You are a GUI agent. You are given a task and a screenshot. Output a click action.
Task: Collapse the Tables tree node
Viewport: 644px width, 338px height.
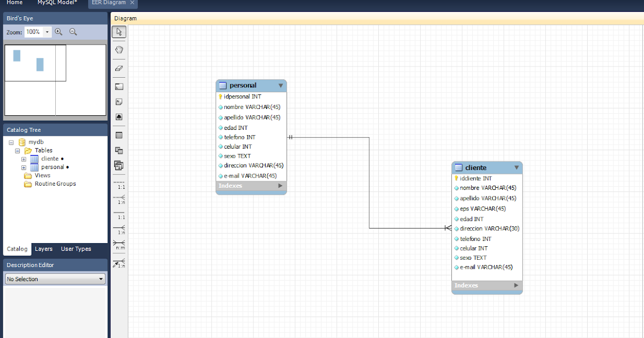coord(17,151)
